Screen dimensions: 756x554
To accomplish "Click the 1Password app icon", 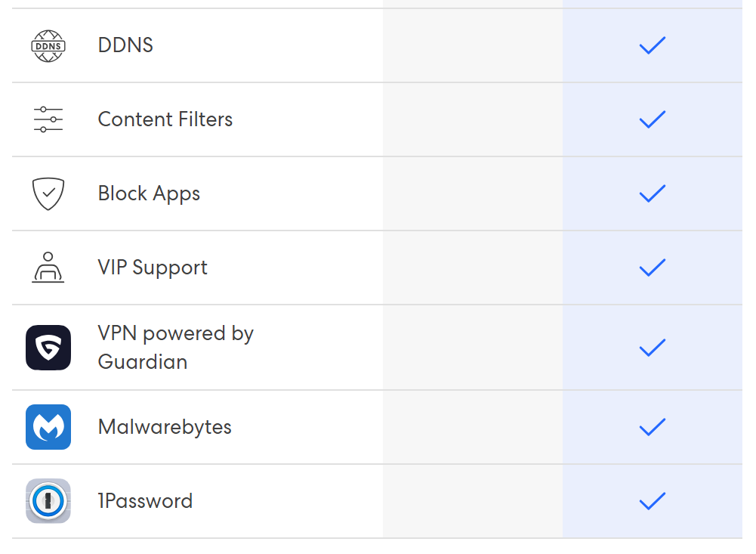I will point(48,501).
